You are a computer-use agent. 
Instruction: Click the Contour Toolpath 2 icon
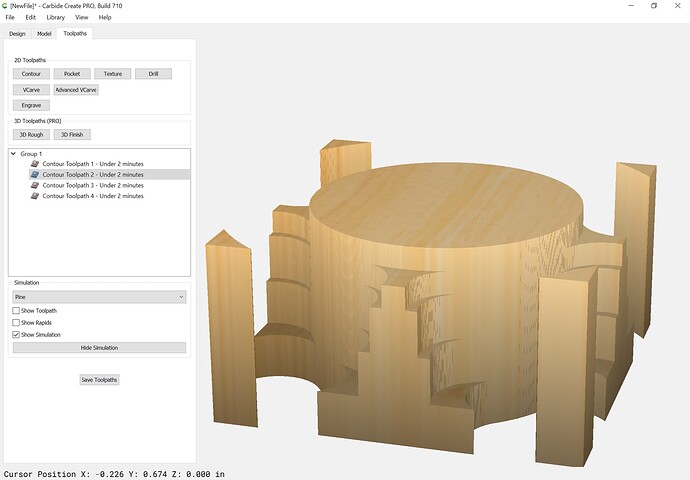34,175
